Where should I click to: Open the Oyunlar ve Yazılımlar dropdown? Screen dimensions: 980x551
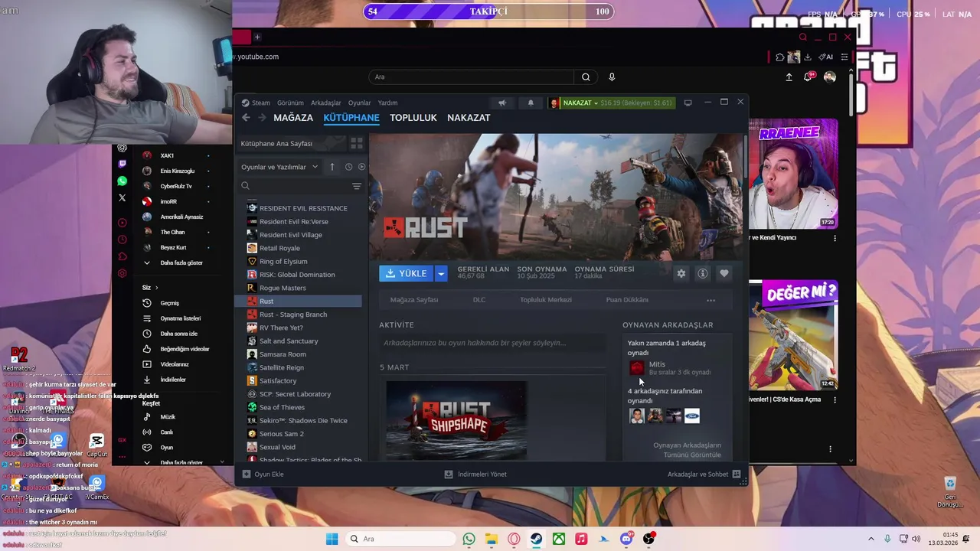pyautogui.click(x=279, y=167)
